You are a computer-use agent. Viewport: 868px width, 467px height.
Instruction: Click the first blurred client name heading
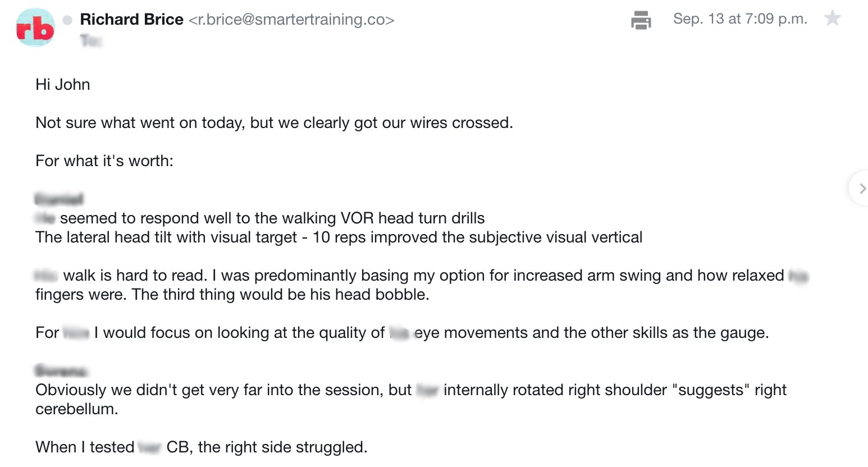pyautogui.click(x=59, y=199)
